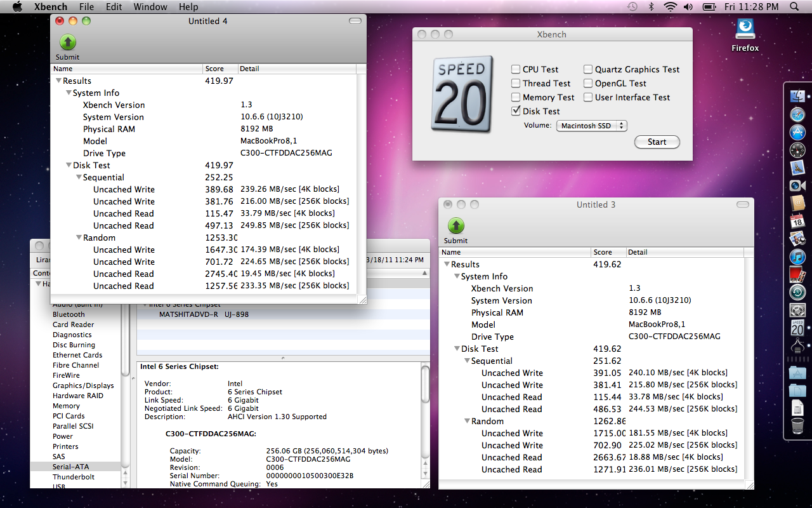812x508 pixels.
Task: Open iCal calendar icon in the Dock
Action: point(797,221)
